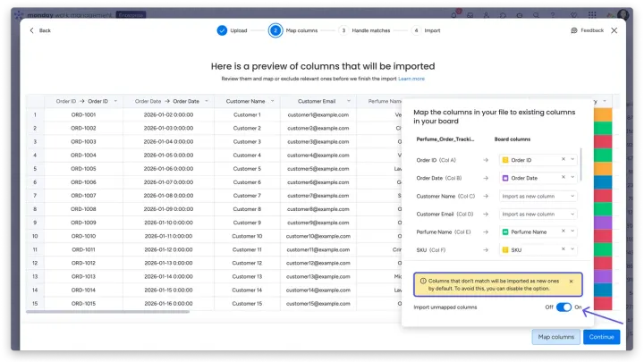Click the Perfume_Order_Tracki... file header label
The height and width of the screenshot is (362, 644).
coord(445,139)
